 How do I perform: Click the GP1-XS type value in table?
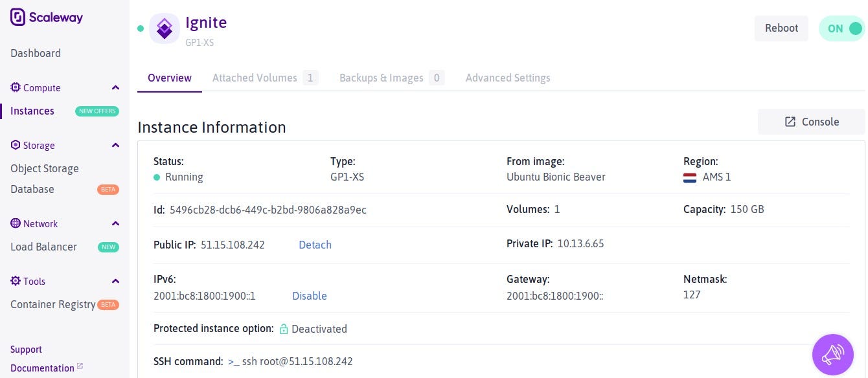[x=347, y=177]
